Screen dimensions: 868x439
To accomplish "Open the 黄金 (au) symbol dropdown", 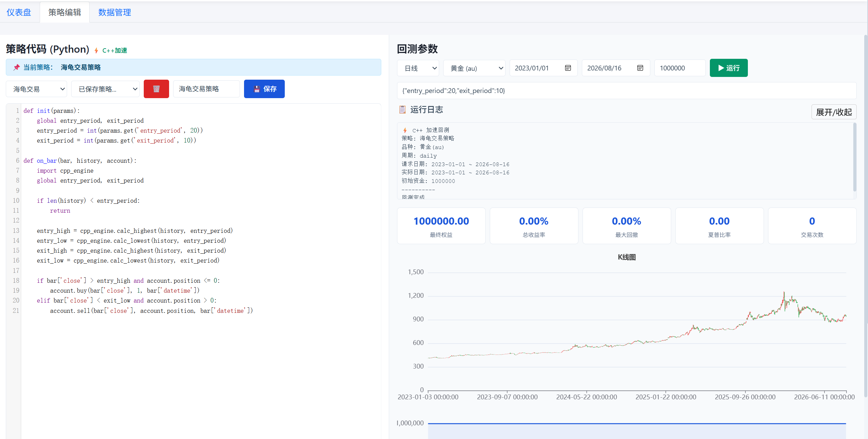I will tap(474, 68).
